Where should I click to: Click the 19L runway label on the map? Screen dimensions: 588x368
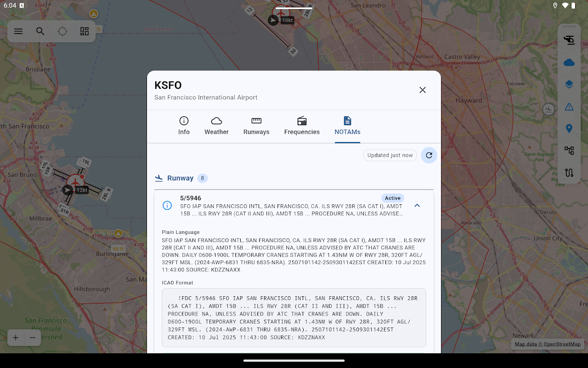point(85,162)
